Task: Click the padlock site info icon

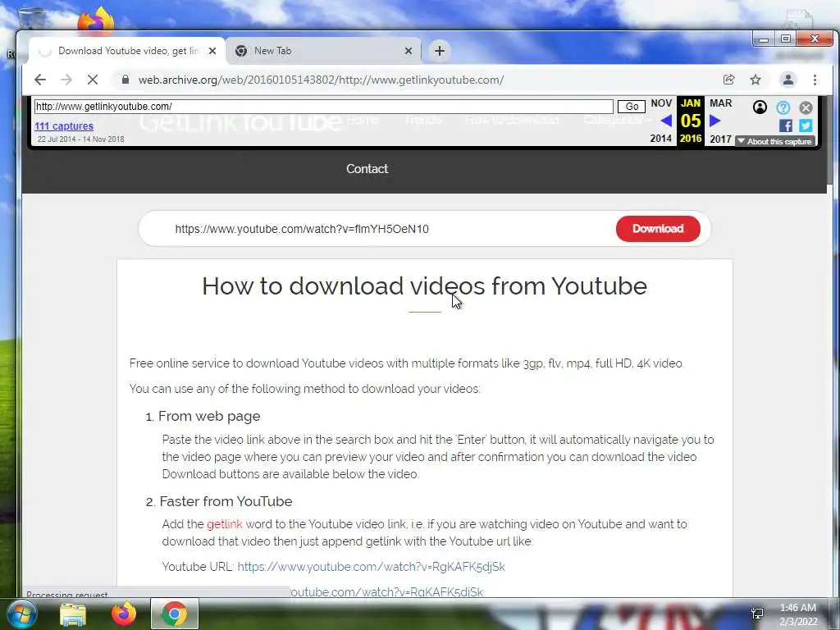Action: click(126, 80)
